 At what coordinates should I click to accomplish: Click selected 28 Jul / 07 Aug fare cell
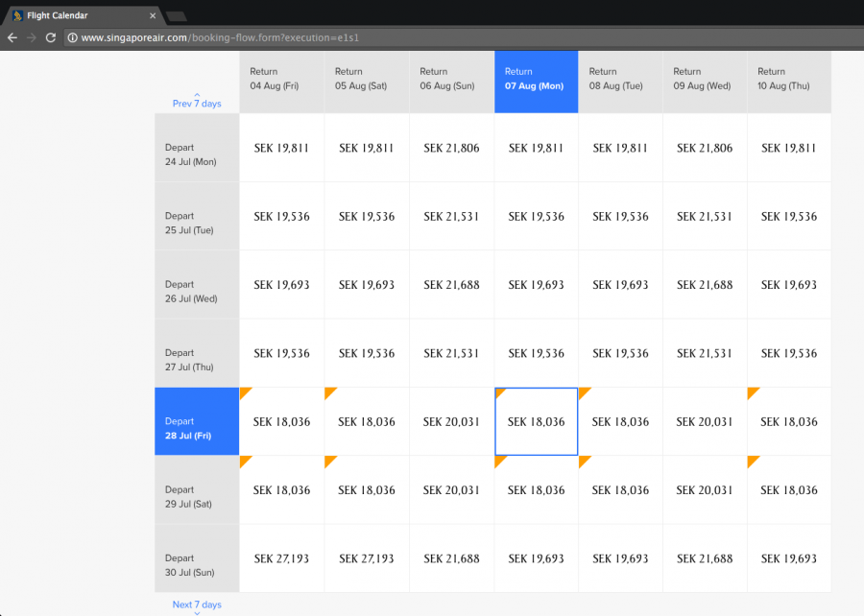pyautogui.click(x=536, y=421)
